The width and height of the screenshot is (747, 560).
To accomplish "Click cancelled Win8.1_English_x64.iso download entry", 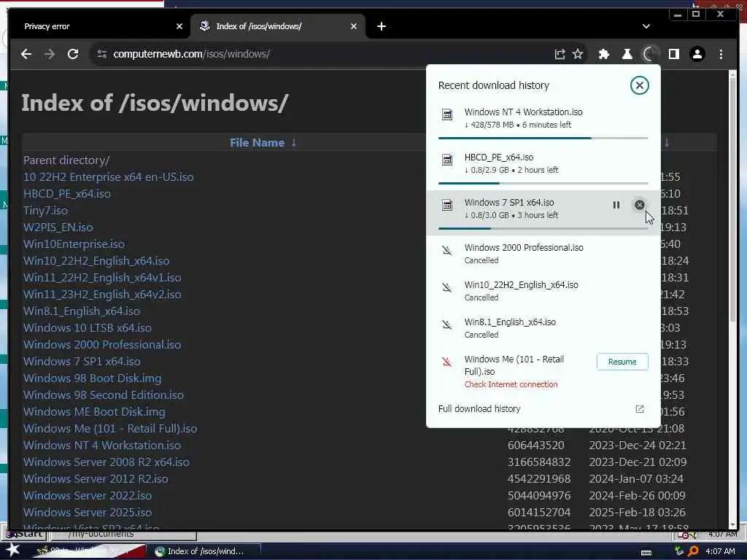I will pyautogui.click(x=543, y=328).
